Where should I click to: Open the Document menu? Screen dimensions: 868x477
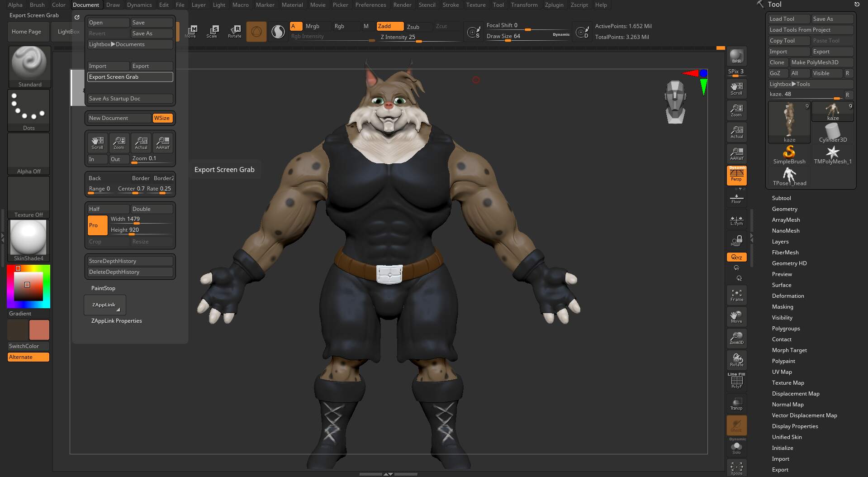pyautogui.click(x=86, y=5)
